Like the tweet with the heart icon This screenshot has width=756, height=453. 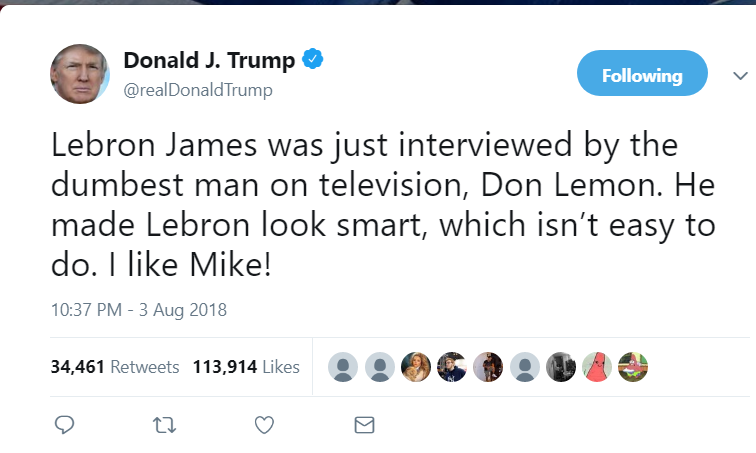(264, 425)
